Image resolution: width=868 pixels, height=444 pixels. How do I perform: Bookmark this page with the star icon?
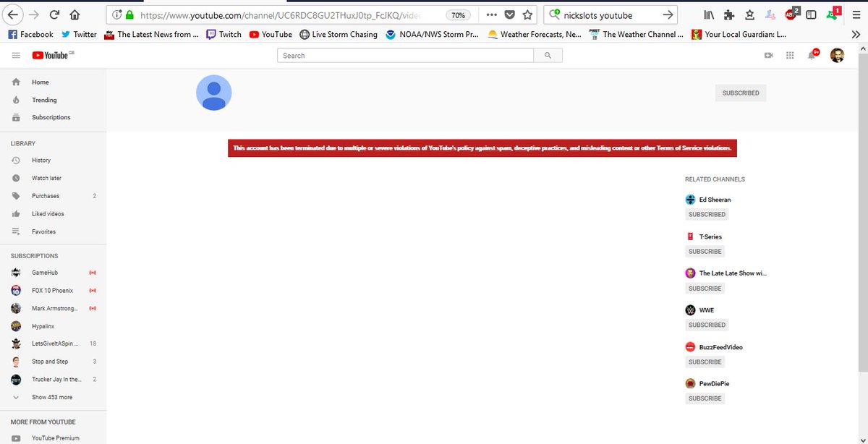tap(528, 15)
